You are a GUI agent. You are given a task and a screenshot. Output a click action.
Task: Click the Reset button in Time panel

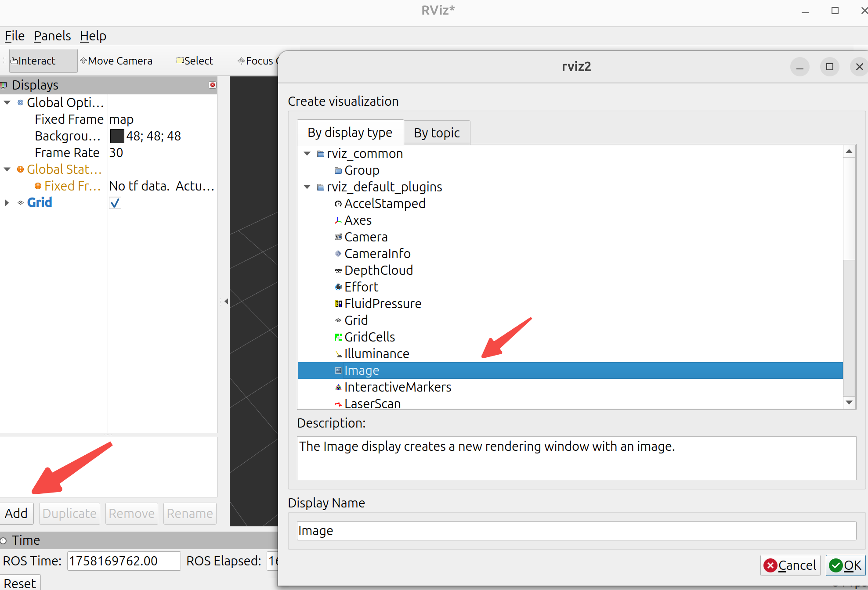pyautogui.click(x=20, y=583)
